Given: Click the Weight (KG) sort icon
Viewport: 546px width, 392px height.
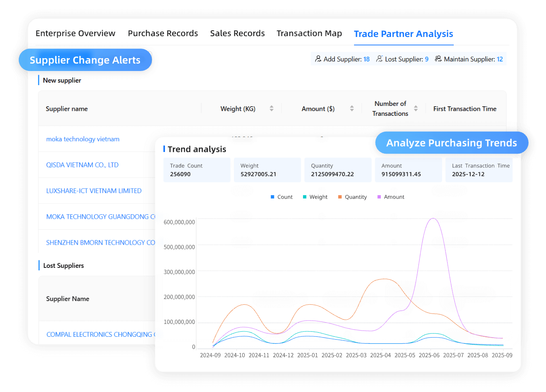Looking at the screenshot, I should pyautogui.click(x=272, y=108).
